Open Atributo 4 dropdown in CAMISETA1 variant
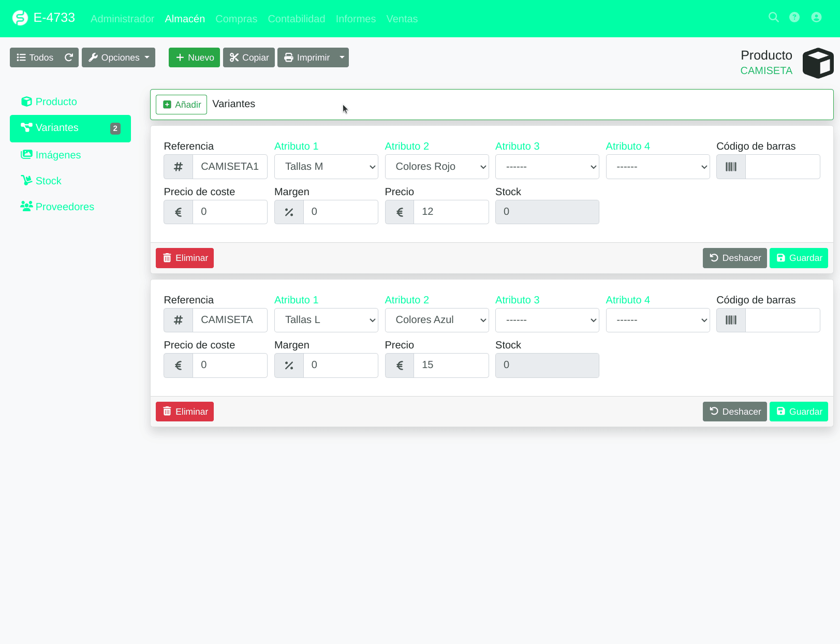 pos(658,167)
